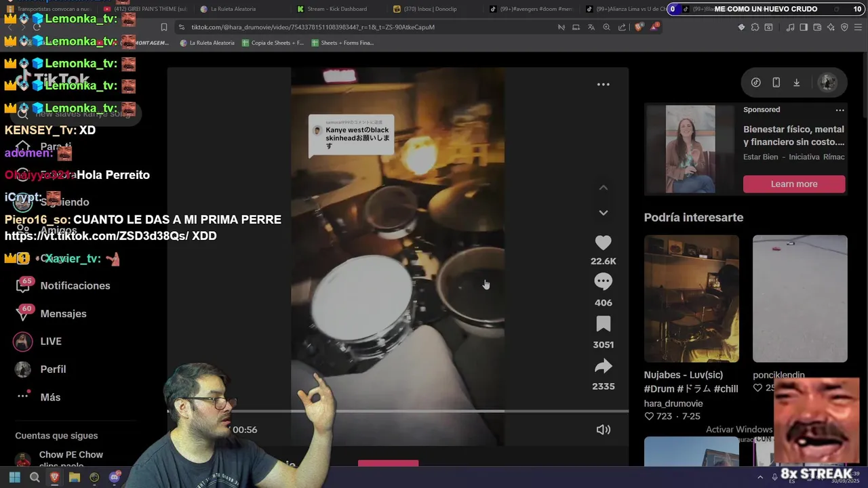Click the sponsored ad thumbnail image

click(690, 149)
